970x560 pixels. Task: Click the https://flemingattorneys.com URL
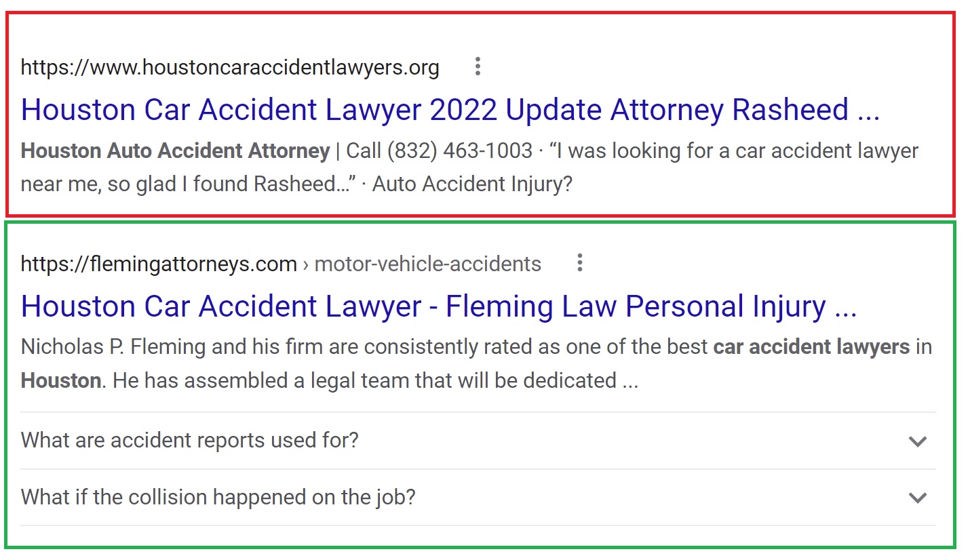(159, 264)
